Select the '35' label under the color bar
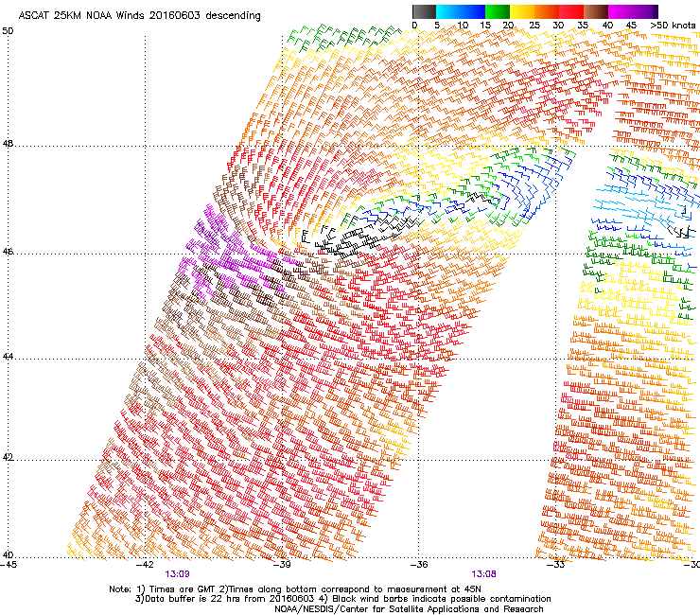700x615 pixels. click(583, 26)
